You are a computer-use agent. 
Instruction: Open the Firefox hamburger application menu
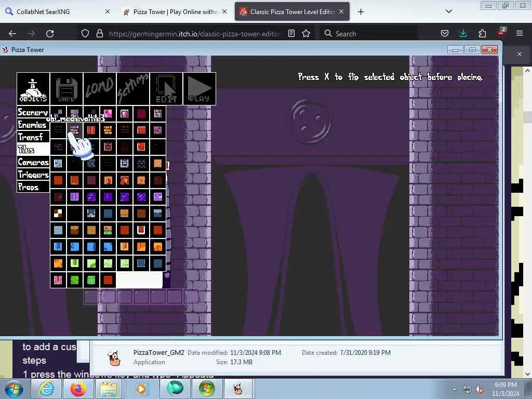[520, 33]
